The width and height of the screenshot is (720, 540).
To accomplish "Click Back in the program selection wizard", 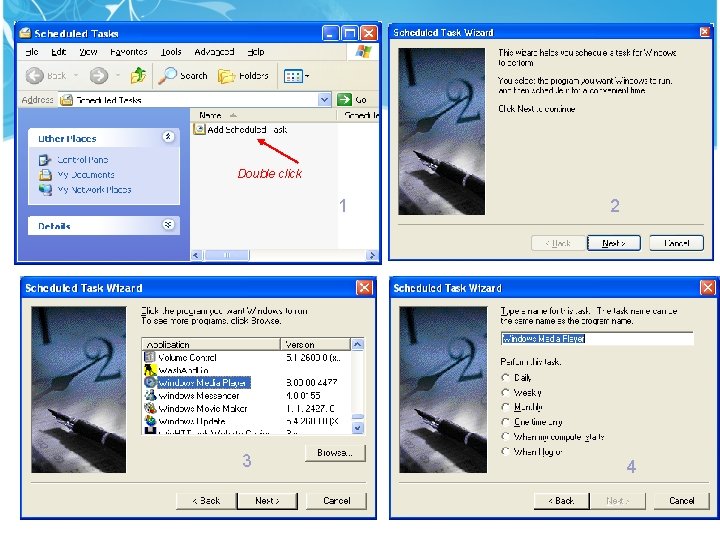I will (x=206, y=501).
